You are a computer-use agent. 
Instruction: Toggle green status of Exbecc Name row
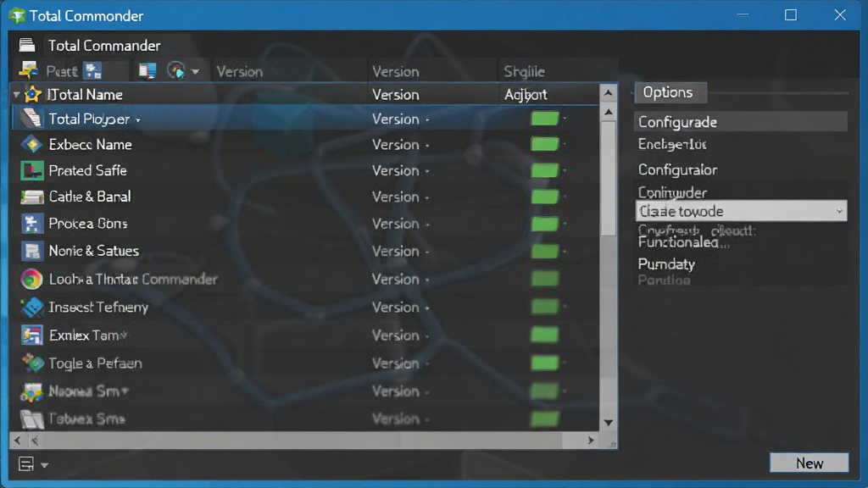(x=545, y=144)
